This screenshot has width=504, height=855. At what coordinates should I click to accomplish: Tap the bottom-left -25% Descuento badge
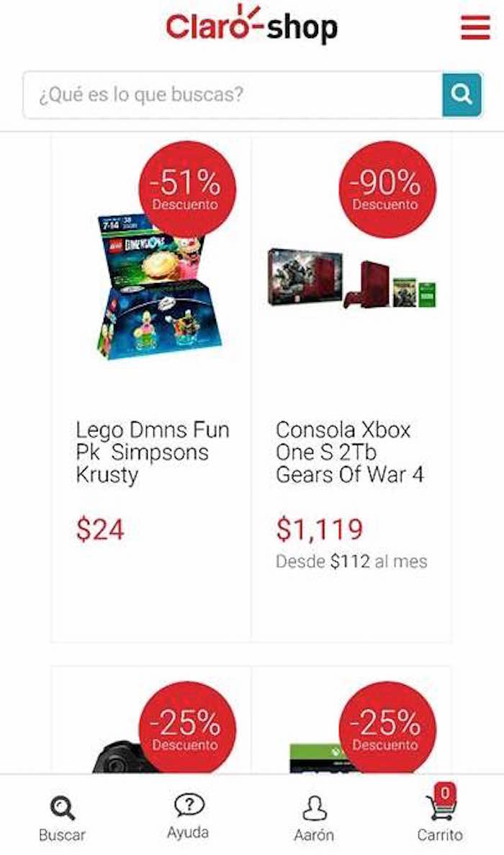[x=187, y=728]
